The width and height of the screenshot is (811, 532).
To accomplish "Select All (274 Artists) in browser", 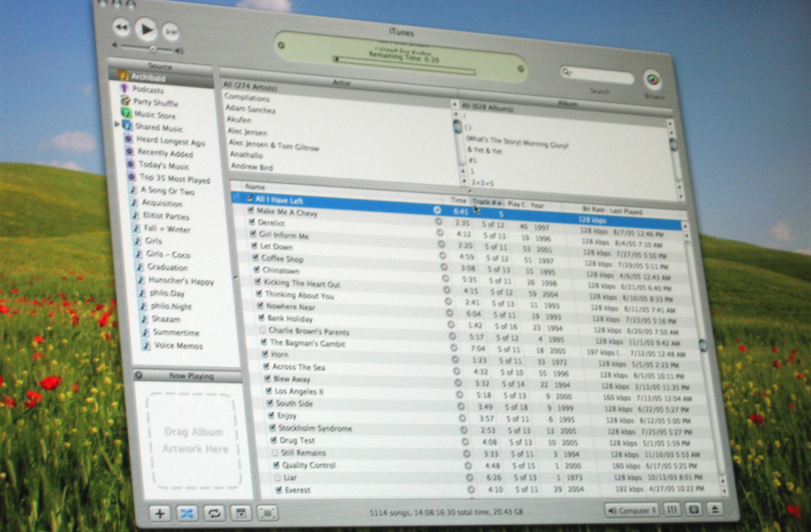I will 250,85.
